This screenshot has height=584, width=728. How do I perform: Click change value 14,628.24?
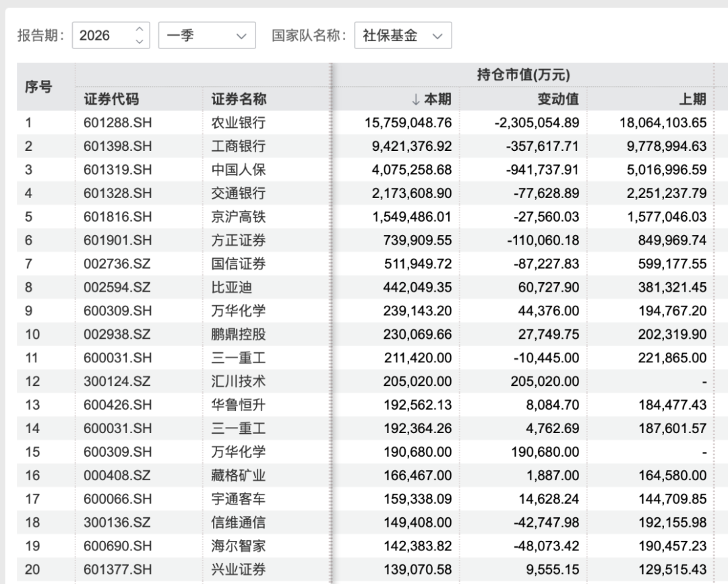tap(549, 498)
